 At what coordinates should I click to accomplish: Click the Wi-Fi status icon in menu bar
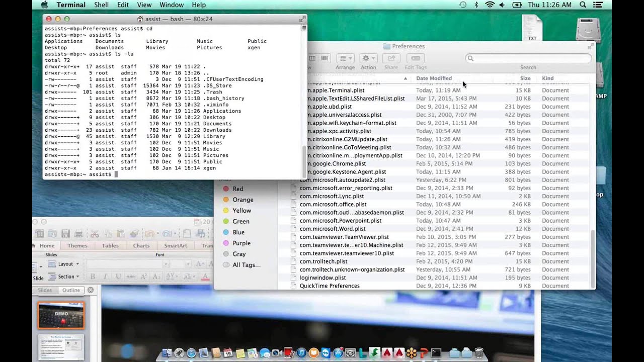pos(490,5)
